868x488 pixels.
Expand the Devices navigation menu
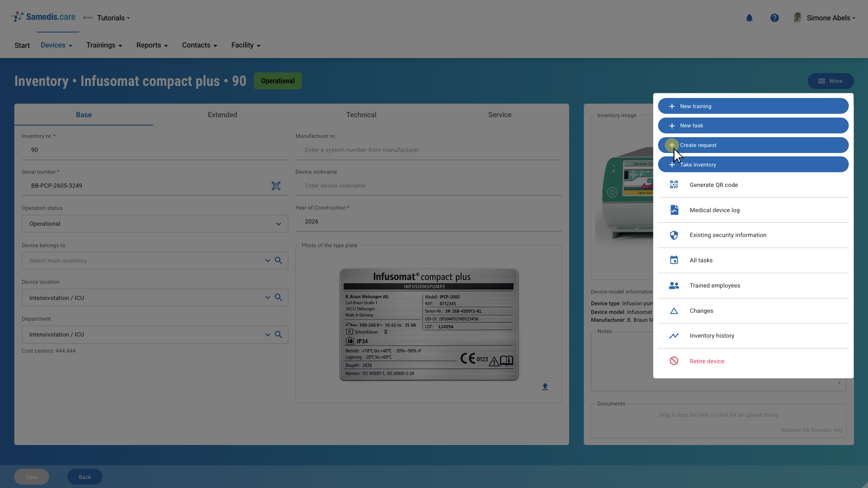tap(57, 45)
